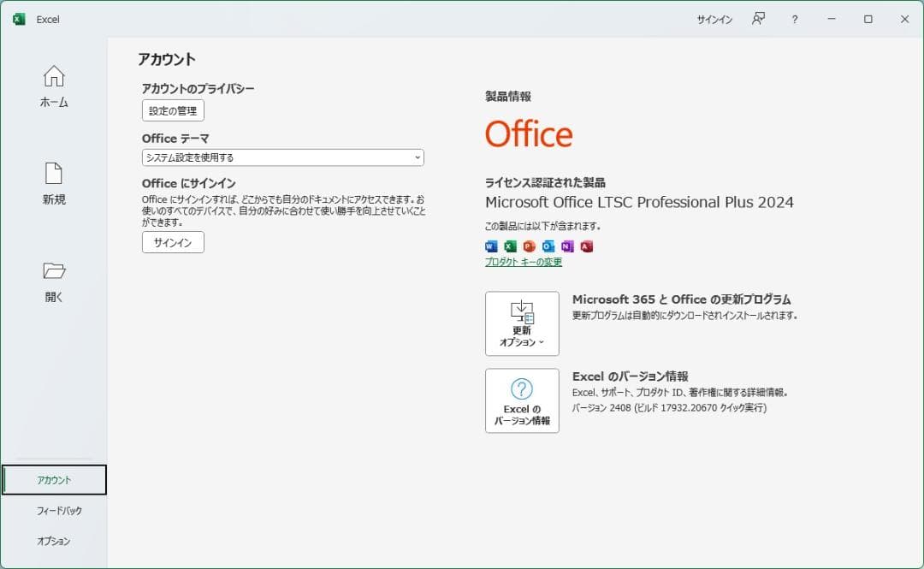Open help with the question mark icon

click(x=794, y=20)
